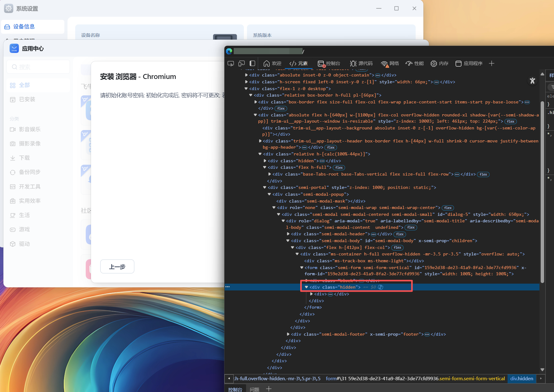Click scroll-down arrow of Elements panel scrollbar
This screenshot has height=392, width=554.
(x=542, y=369)
